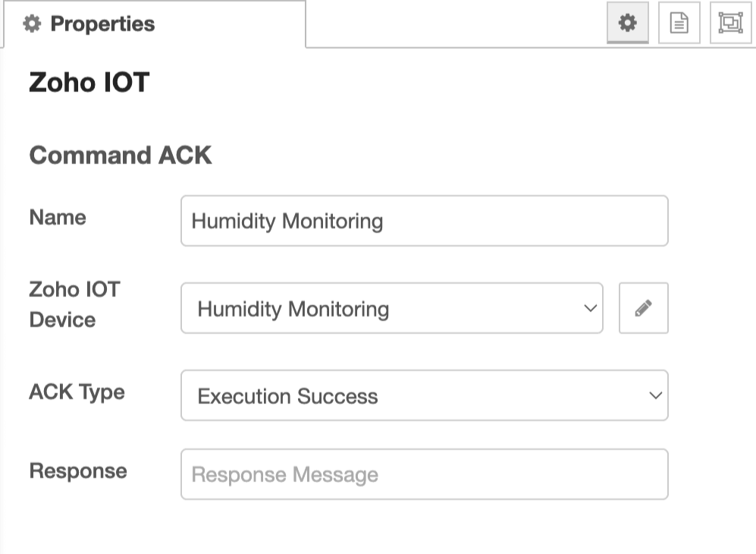
Task: Click into the Response Message field
Action: (424, 474)
